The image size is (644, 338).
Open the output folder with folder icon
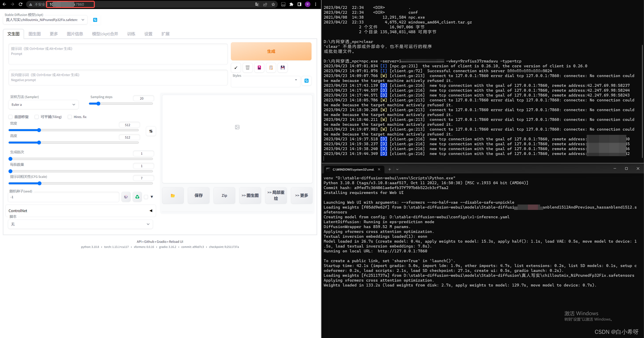173,196
